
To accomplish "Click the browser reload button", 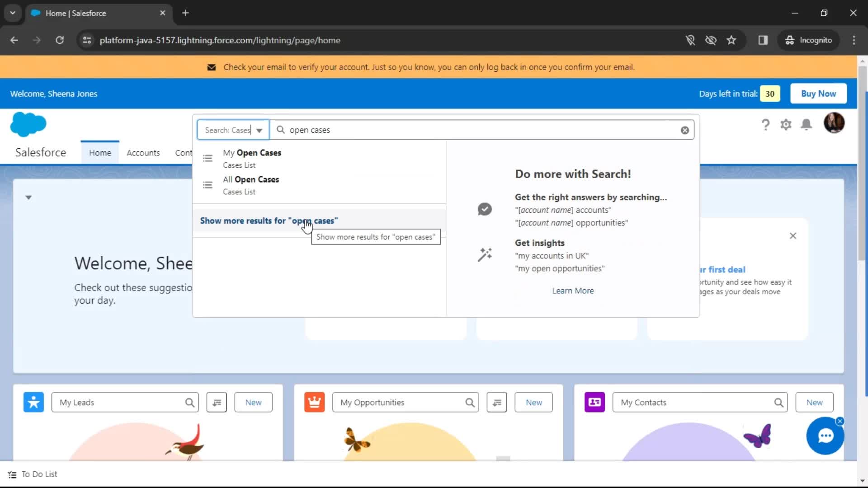I will (60, 40).
